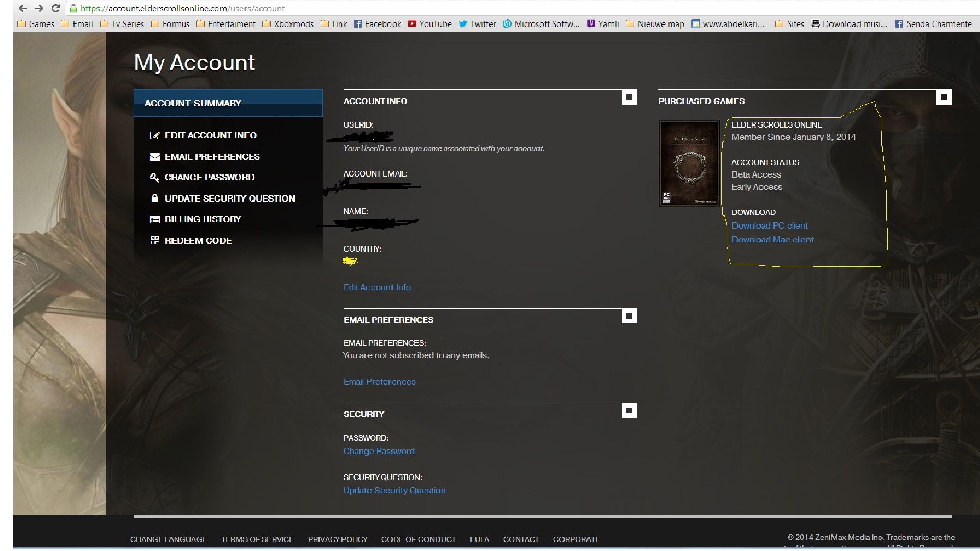
Task: Click the Email Preferences envelope icon
Action: coord(154,157)
